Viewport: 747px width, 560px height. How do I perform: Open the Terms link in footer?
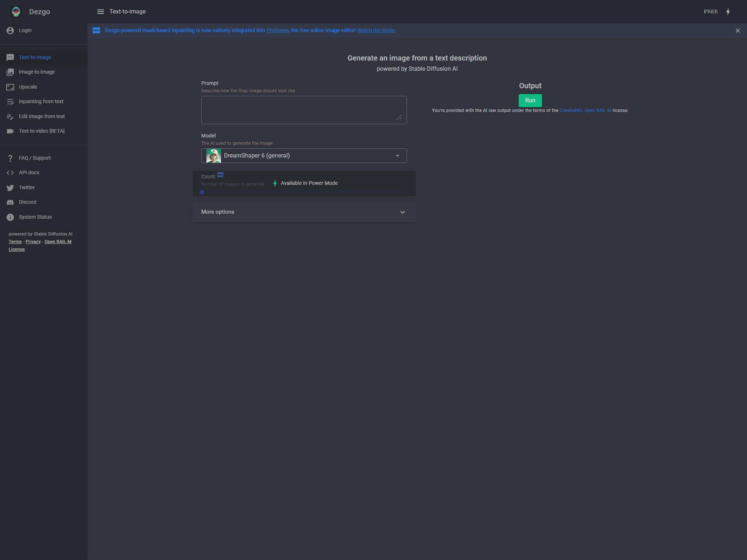pos(15,242)
